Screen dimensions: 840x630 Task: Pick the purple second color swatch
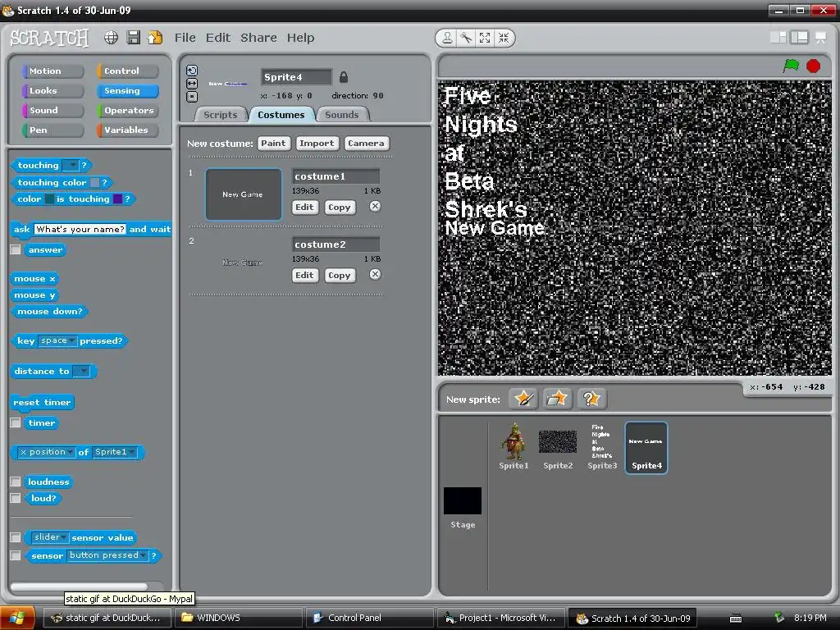point(118,199)
